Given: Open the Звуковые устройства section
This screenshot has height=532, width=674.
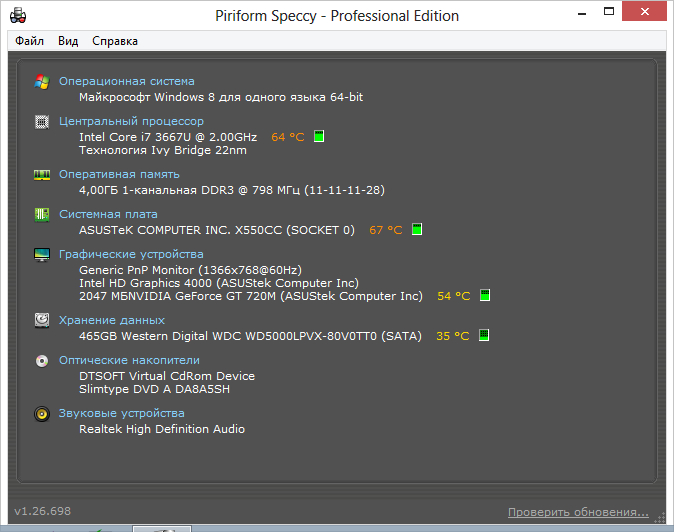Looking at the screenshot, I should pos(122,413).
